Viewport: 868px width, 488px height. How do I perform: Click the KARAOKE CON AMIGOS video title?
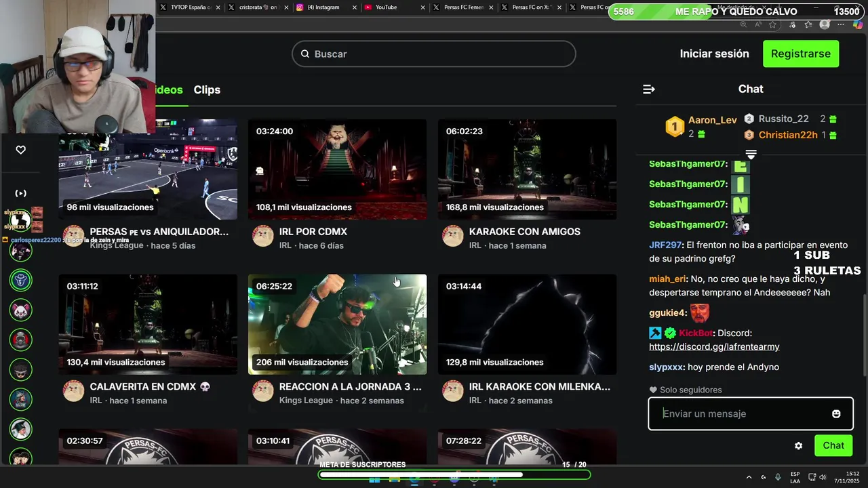coord(524,231)
